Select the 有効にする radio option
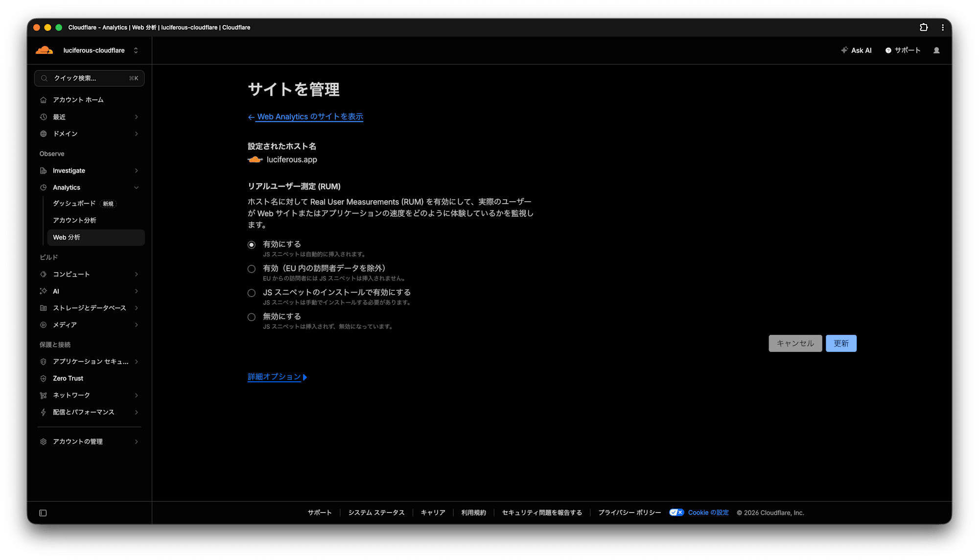 coord(252,245)
